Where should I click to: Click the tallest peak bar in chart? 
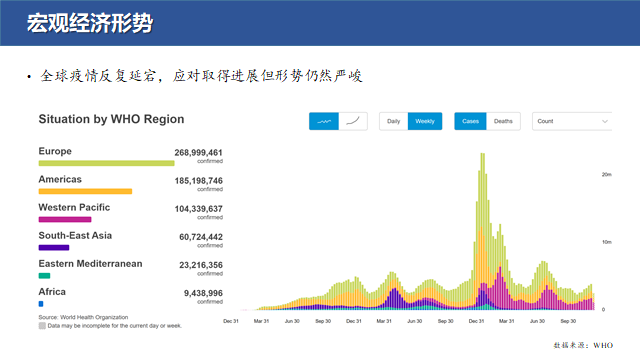pos(482,231)
